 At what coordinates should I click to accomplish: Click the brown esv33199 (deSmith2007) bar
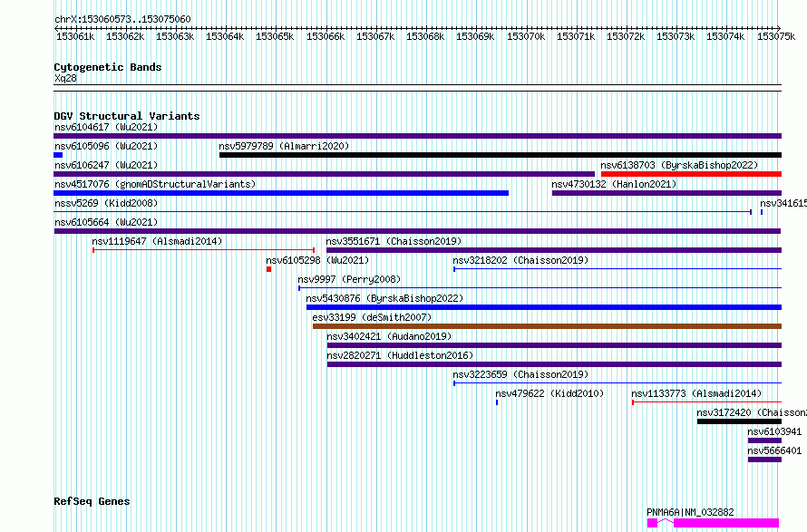[x=547, y=326]
